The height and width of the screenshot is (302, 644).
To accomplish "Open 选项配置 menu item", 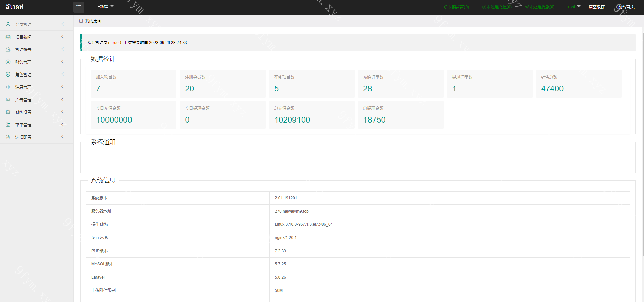I will click(x=37, y=137).
